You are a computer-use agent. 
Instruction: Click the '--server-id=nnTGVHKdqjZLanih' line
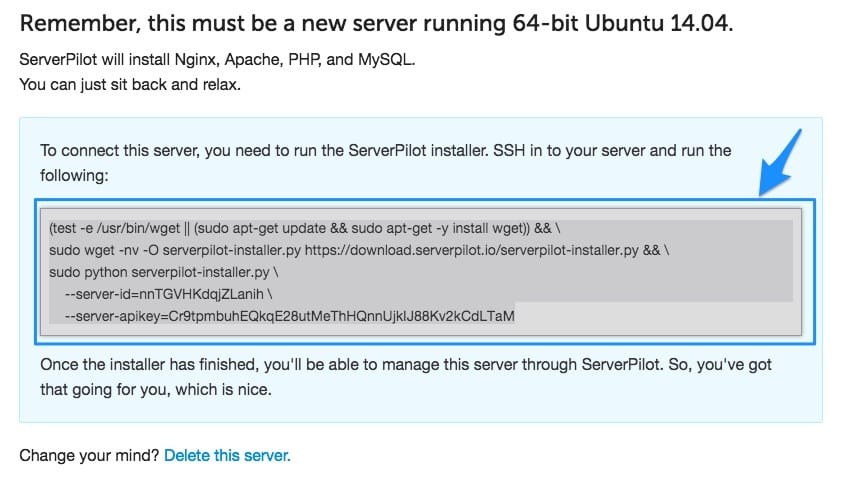(168, 294)
